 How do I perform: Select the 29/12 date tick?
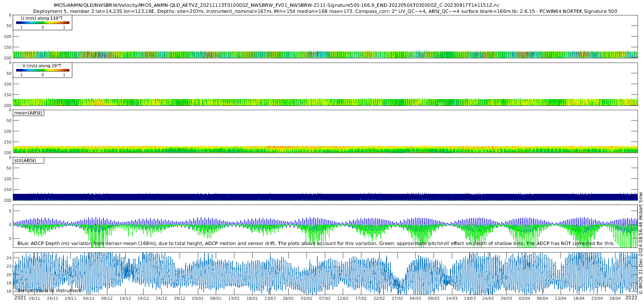tap(180, 299)
